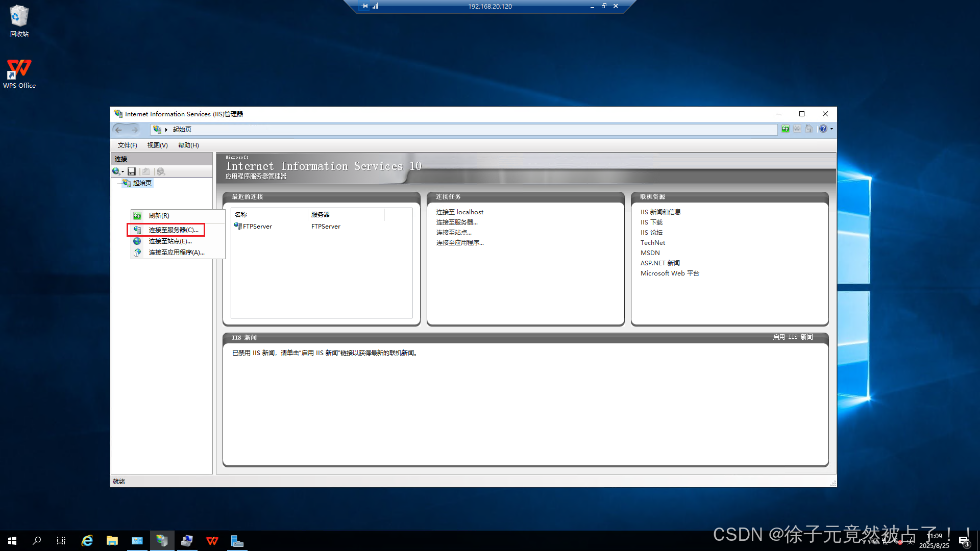Open the blue Help question mark icon
The image size is (980, 551).
coord(823,129)
